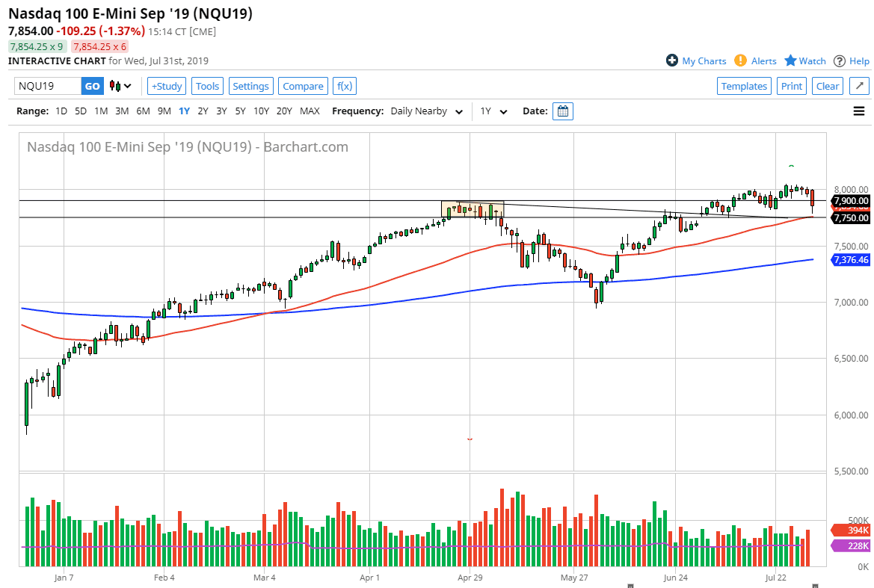Image resolution: width=874 pixels, height=588 pixels.
Task: Open the Date calendar picker icon
Action: click(x=562, y=111)
